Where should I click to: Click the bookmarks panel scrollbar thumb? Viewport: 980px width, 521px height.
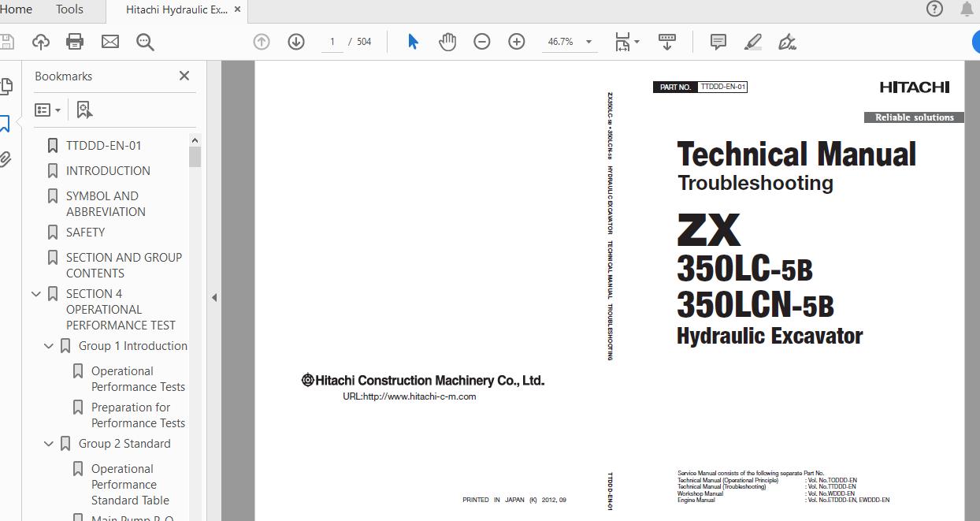click(195, 157)
